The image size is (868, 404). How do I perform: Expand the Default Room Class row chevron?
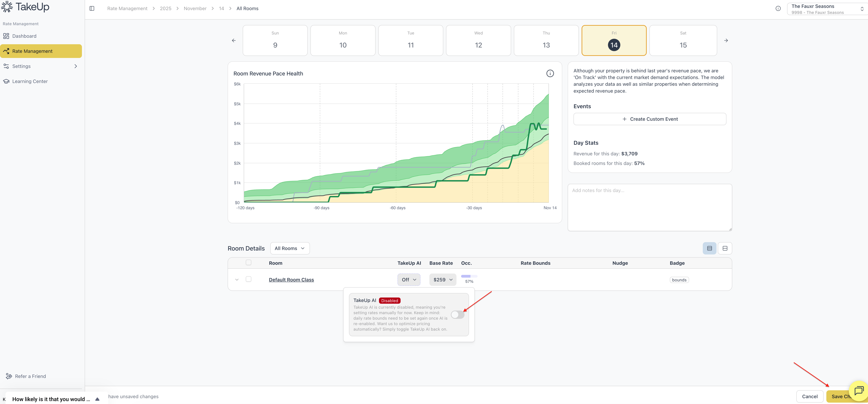(x=237, y=280)
